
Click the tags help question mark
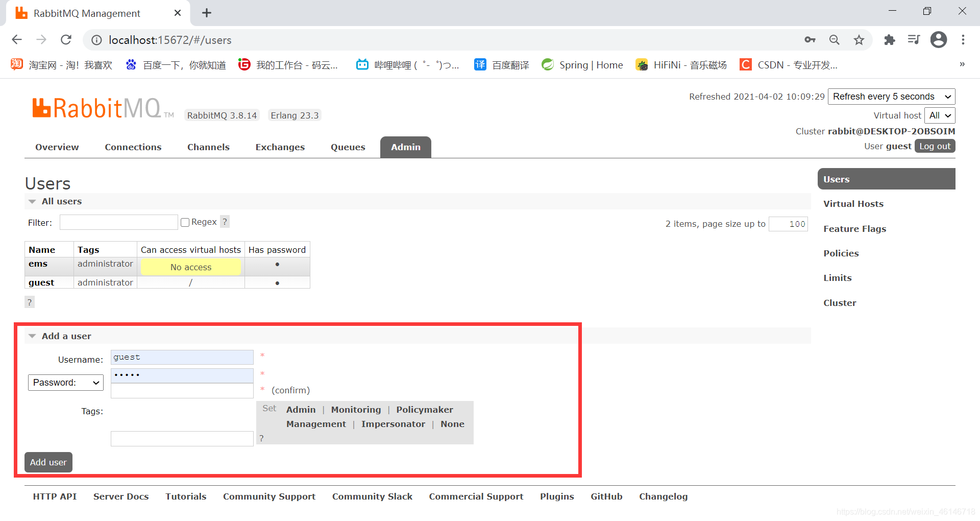pos(261,438)
